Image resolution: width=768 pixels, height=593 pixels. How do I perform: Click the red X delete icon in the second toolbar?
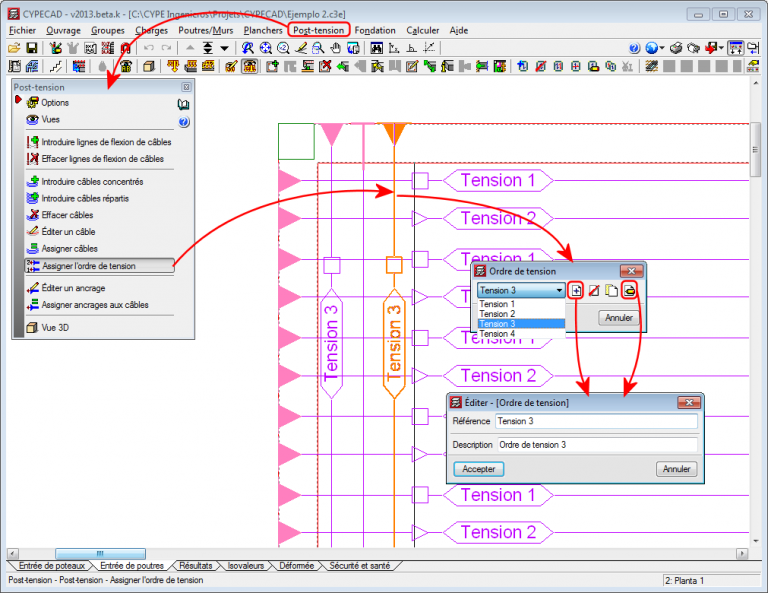(325, 66)
